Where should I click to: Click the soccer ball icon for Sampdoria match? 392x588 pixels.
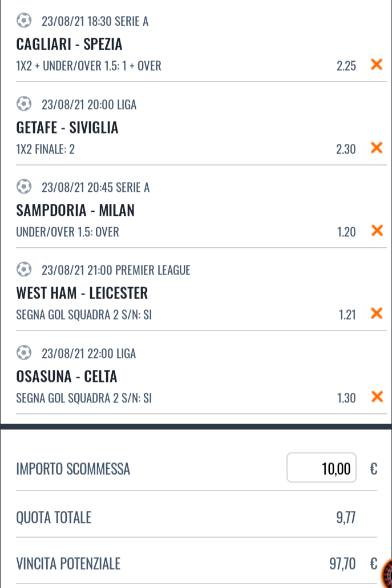click(23, 187)
